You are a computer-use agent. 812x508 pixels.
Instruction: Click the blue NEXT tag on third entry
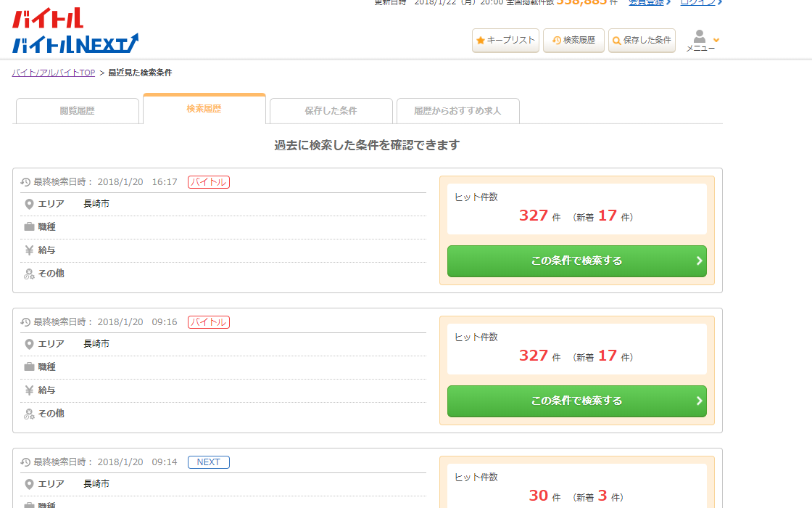pos(209,462)
